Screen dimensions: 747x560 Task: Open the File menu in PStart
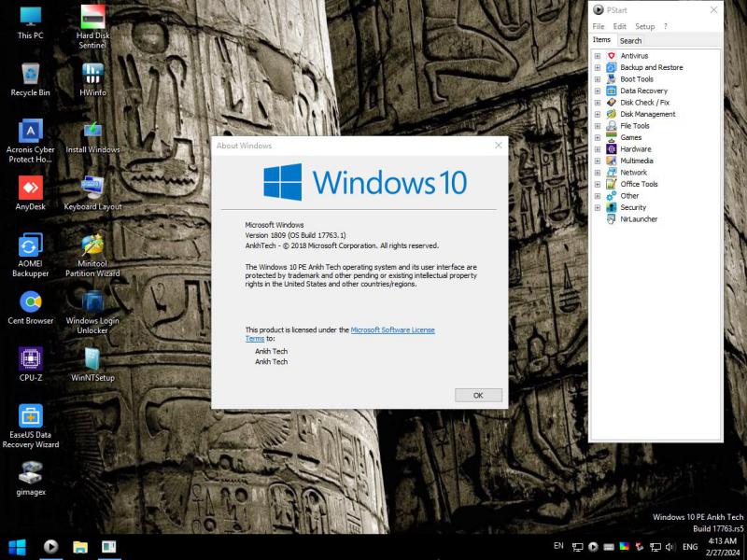pos(599,26)
